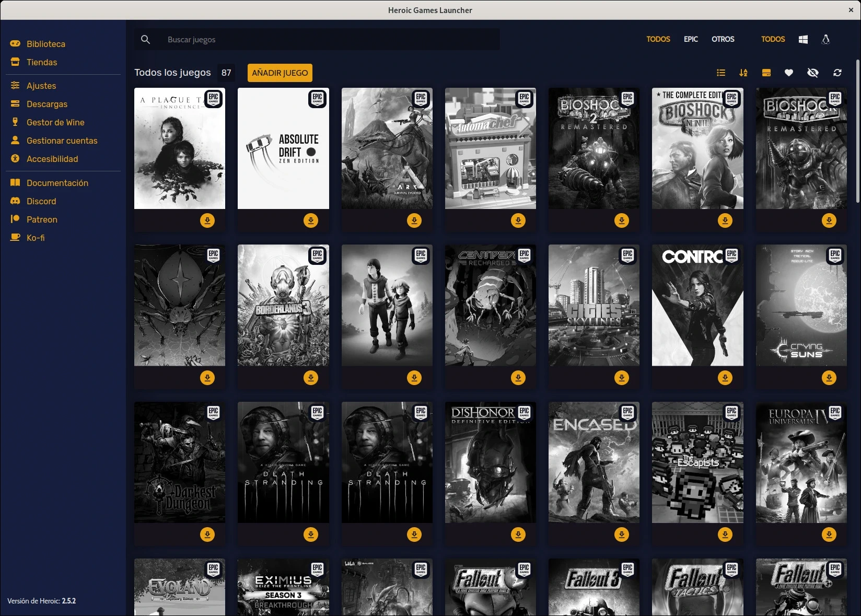The image size is (861, 616).
Task: Switch library to list view
Action: point(721,73)
